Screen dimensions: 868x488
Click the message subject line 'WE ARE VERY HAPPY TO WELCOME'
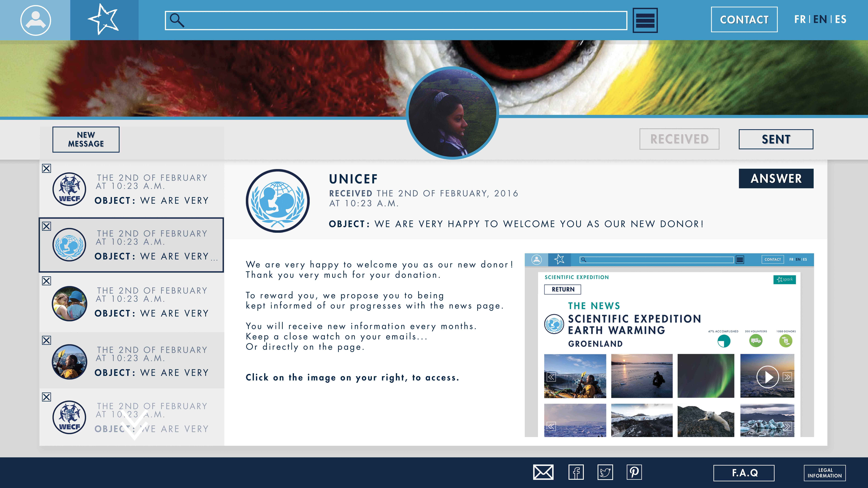[516, 224]
